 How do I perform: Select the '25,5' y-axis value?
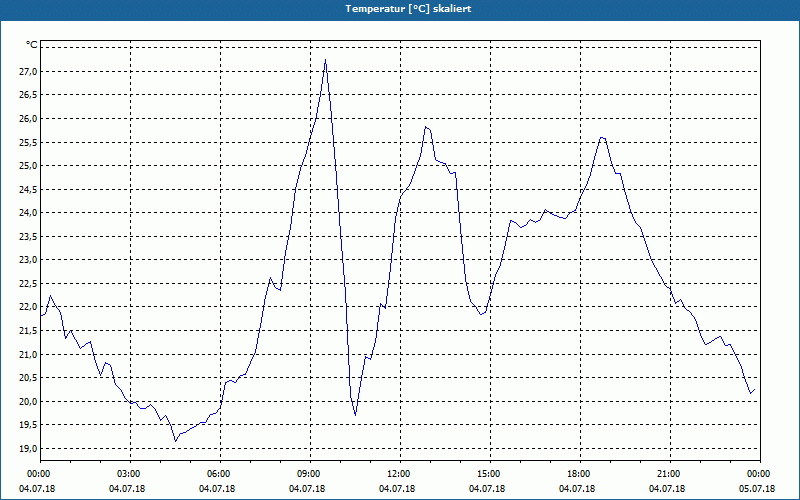tap(28, 142)
